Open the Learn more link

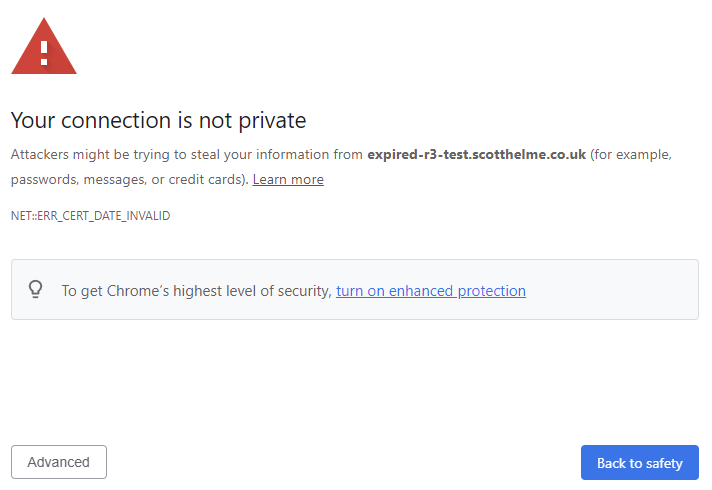[288, 180]
